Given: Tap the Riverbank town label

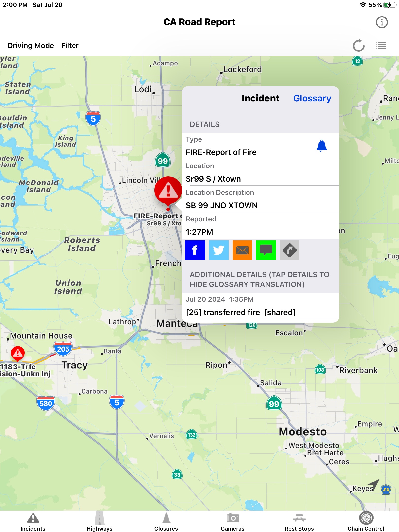Looking at the screenshot, I should [x=358, y=370].
